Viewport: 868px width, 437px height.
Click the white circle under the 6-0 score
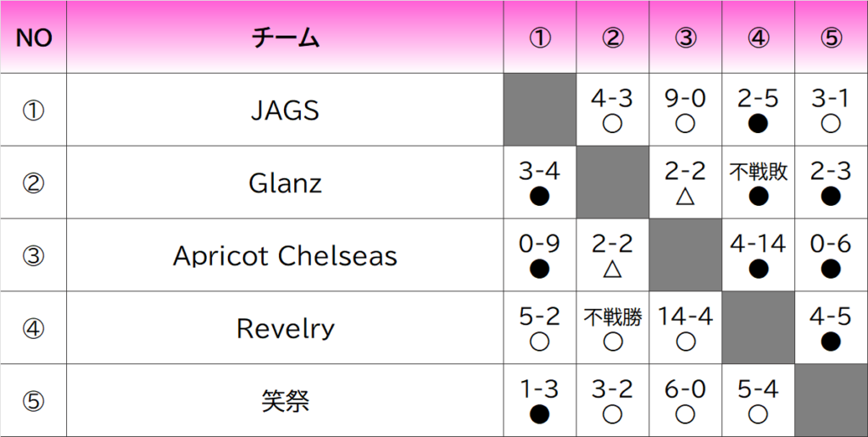point(686,415)
